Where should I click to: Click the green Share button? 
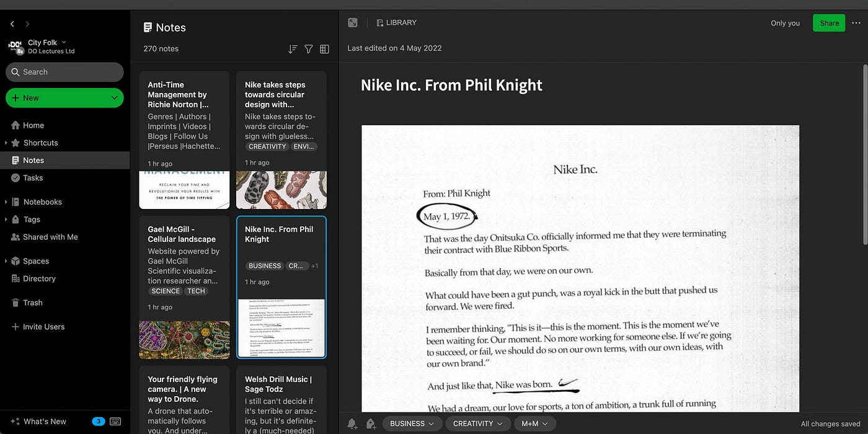tap(829, 23)
